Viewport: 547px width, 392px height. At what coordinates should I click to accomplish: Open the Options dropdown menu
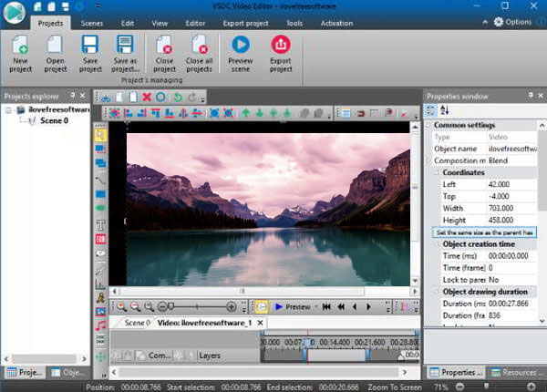[x=518, y=21]
